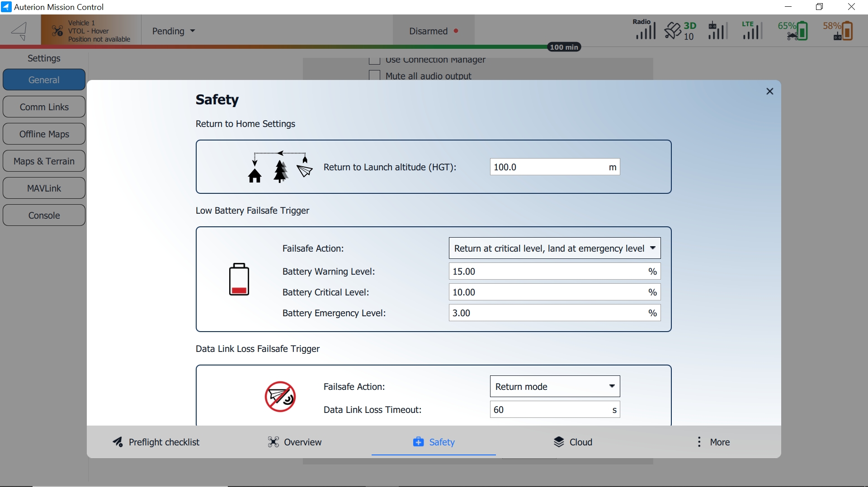Switch to the Cloud tab

click(x=573, y=442)
